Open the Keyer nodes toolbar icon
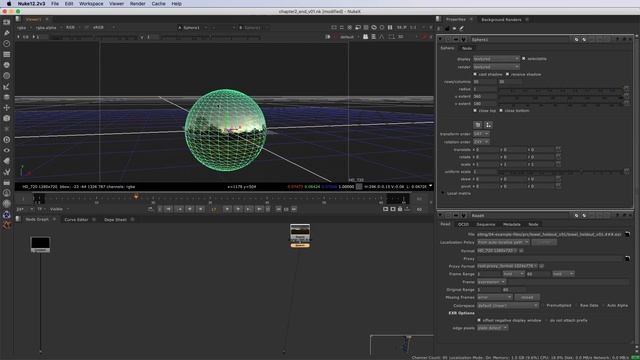 (7, 87)
